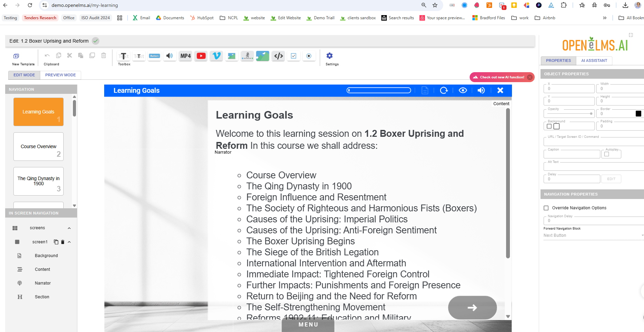Viewport: 644px width, 332px height.
Task: Add checkbox question object from Toolbox
Action: tap(294, 56)
